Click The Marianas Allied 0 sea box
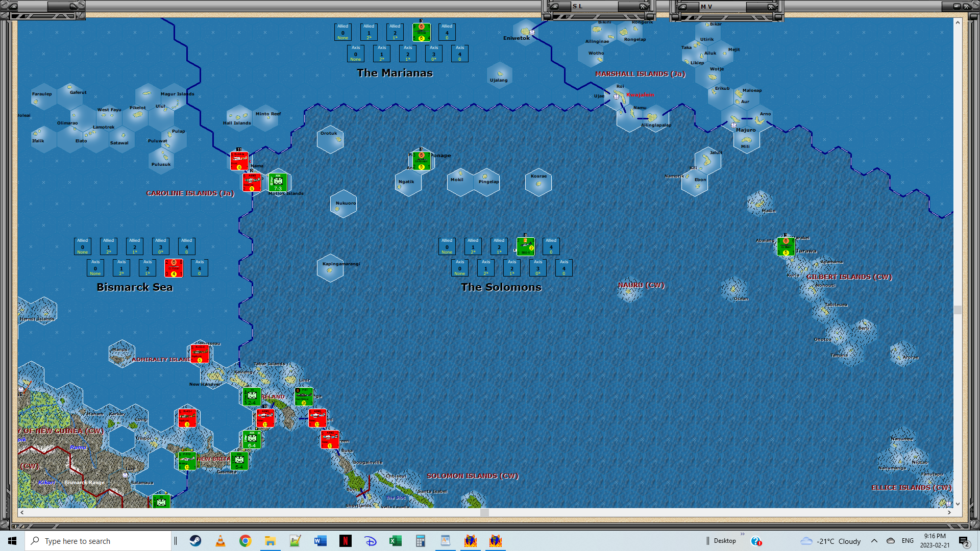The image size is (980, 551). (x=343, y=32)
